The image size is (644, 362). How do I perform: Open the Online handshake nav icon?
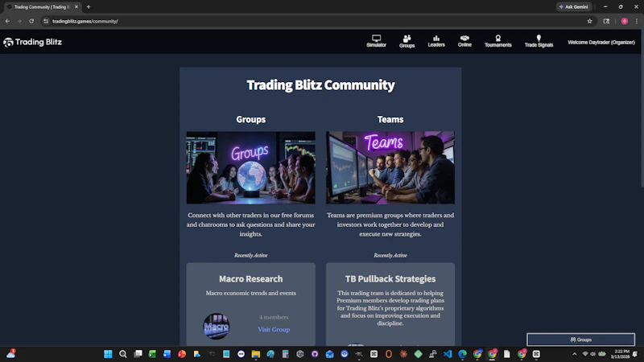[464, 41]
